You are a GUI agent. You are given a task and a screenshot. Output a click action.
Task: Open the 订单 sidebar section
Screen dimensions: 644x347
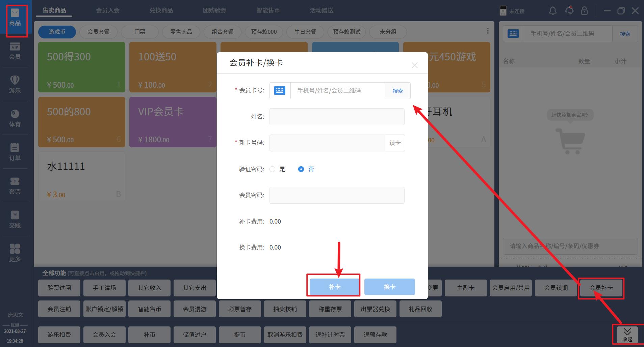click(15, 152)
